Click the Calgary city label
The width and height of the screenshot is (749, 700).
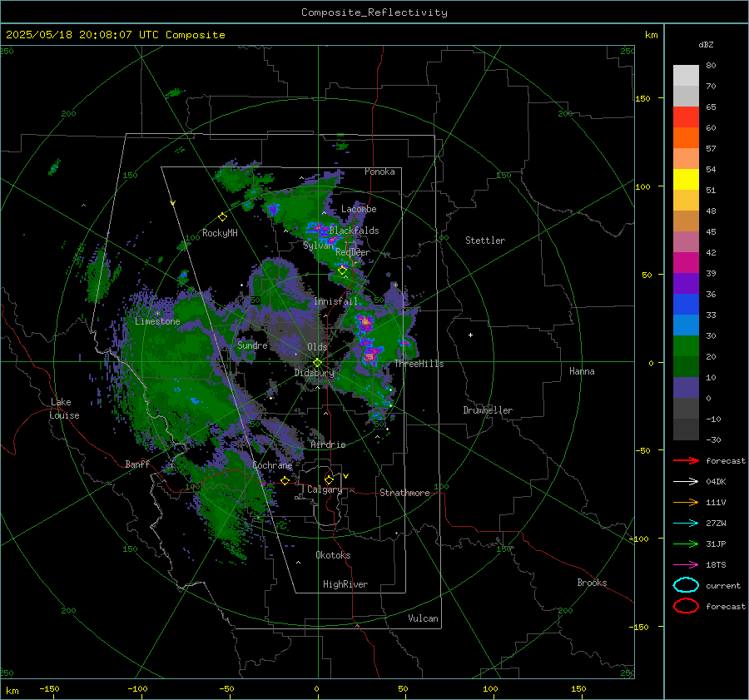[x=325, y=489]
